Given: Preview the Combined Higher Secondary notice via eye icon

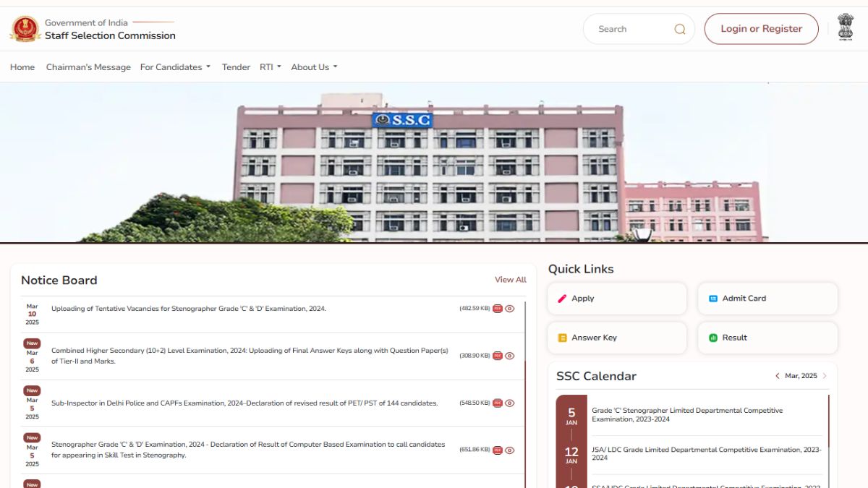Looking at the screenshot, I should [510, 355].
